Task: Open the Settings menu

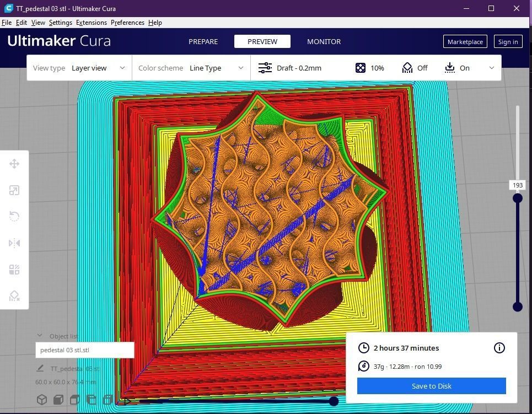Action: pos(61,23)
